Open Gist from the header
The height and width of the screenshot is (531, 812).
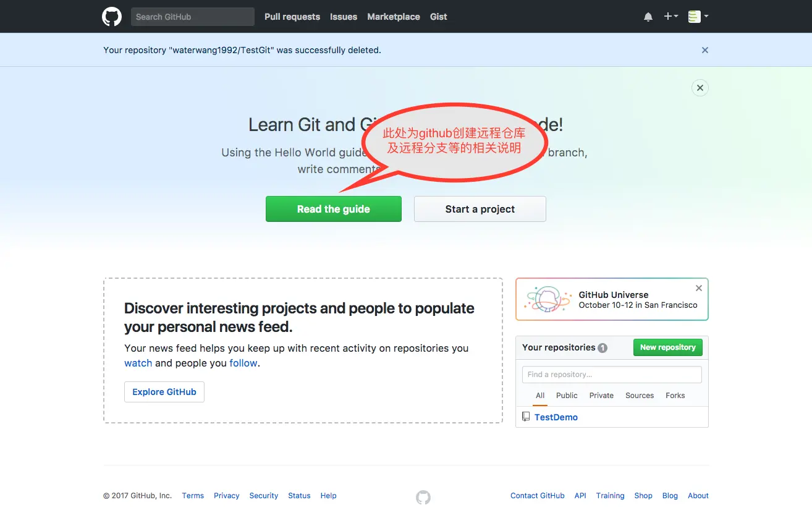pos(439,17)
